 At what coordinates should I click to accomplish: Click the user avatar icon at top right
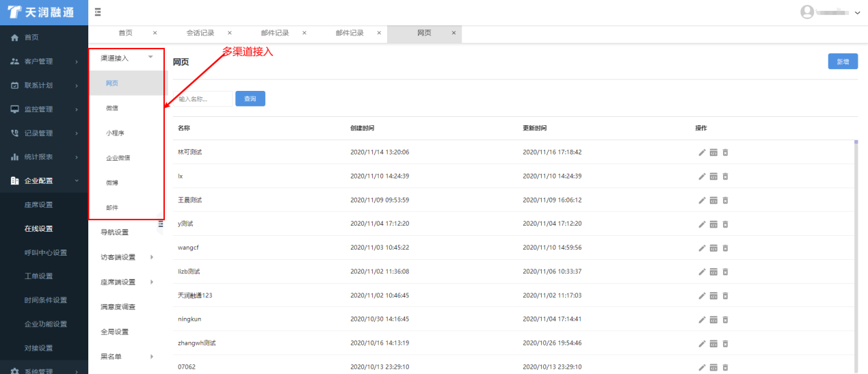tap(807, 12)
